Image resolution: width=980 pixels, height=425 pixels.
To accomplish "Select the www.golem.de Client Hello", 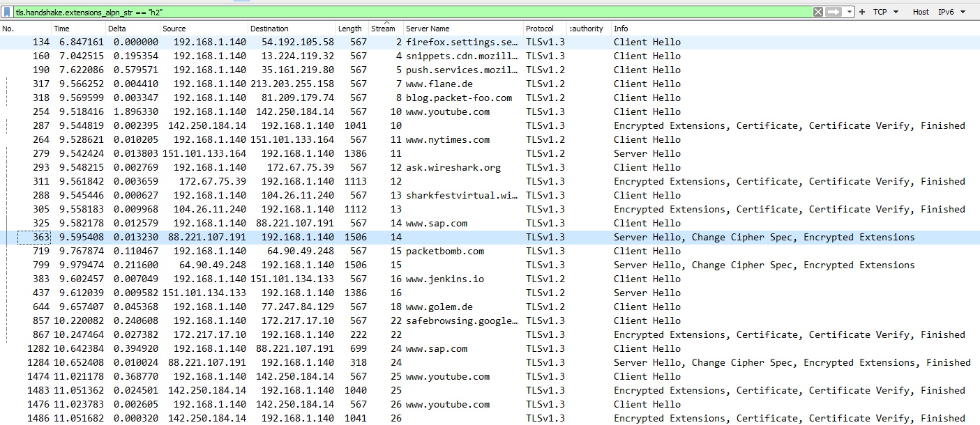I will (x=490, y=307).
